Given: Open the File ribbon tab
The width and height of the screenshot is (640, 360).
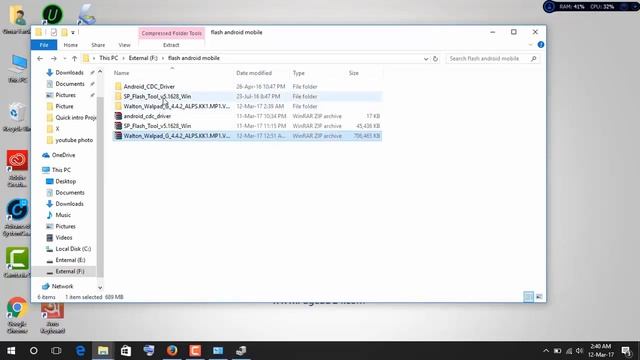Looking at the screenshot, I should [x=44, y=45].
